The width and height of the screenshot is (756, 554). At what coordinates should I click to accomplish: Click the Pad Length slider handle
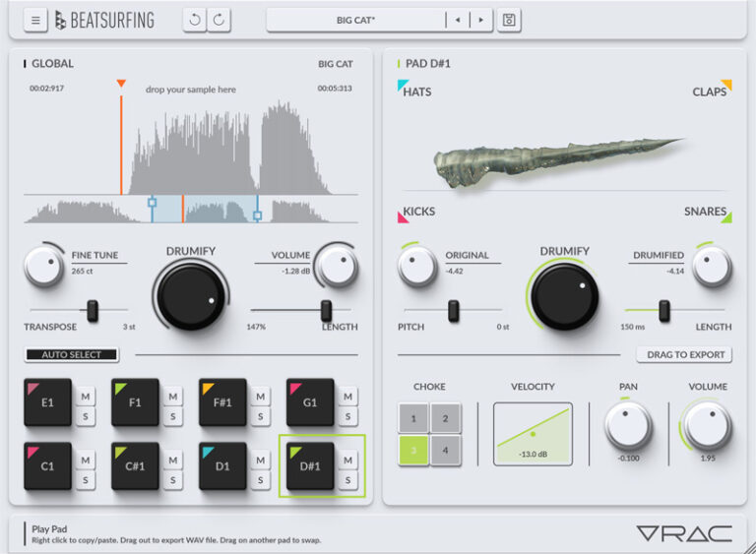click(x=664, y=311)
